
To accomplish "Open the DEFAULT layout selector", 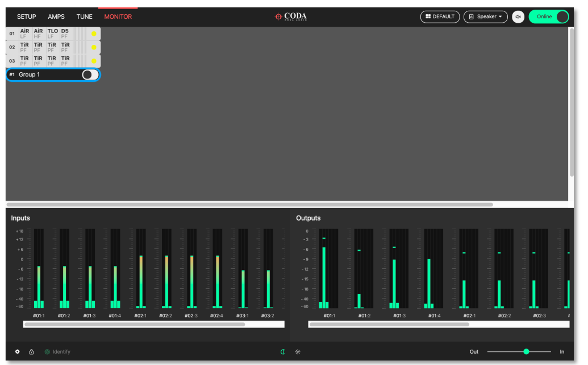I will pos(440,16).
